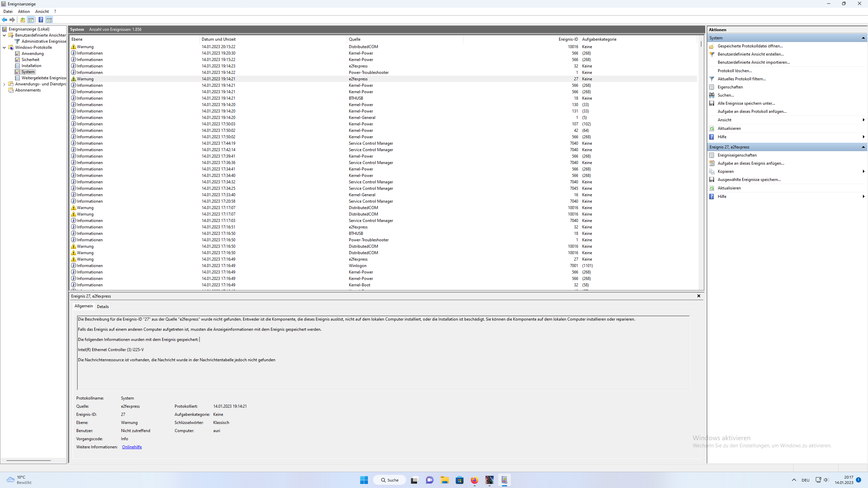Open the Onlinehilfe link
Viewport: 868px width, 488px height.
tap(132, 447)
